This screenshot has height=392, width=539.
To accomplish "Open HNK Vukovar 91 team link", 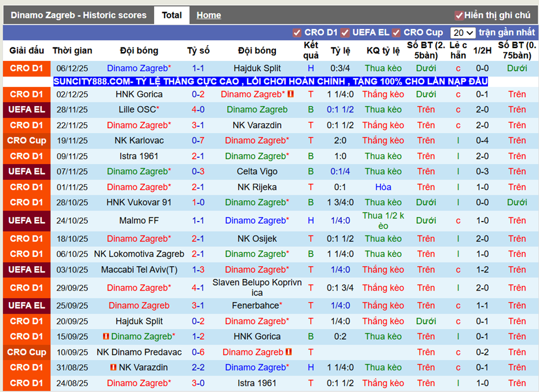I will [139, 202].
